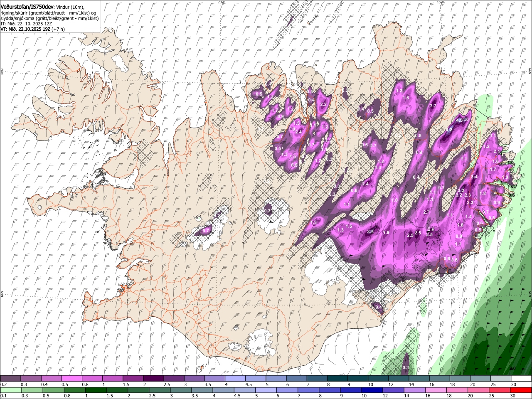Click the light grey 25 swatch in upper legend

pyautogui.click(x=501, y=379)
